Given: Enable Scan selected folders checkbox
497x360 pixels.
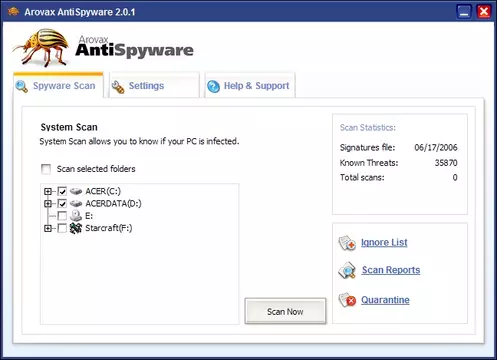Looking at the screenshot, I should point(46,169).
